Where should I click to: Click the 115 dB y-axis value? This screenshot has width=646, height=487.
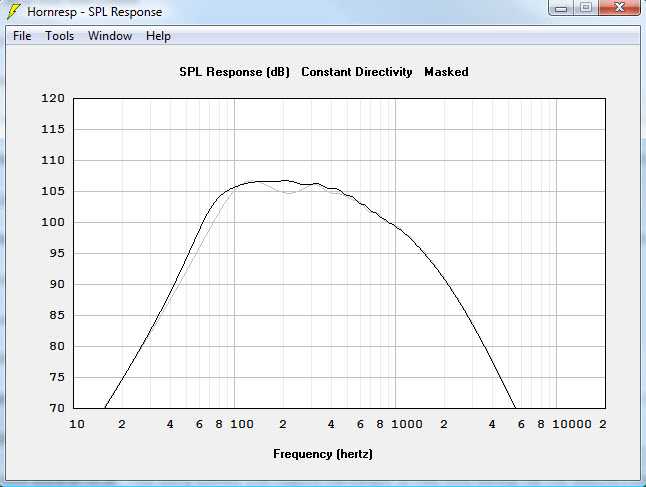(x=53, y=129)
